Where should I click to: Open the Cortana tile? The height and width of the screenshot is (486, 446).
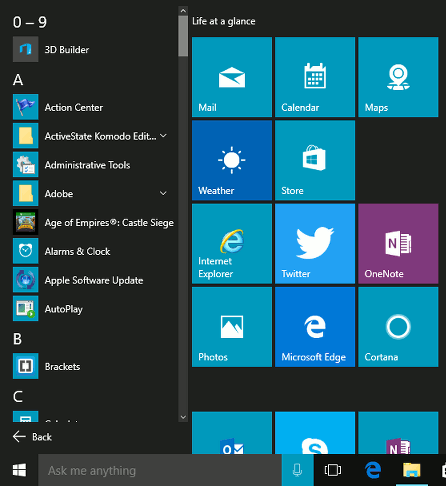point(398,327)
